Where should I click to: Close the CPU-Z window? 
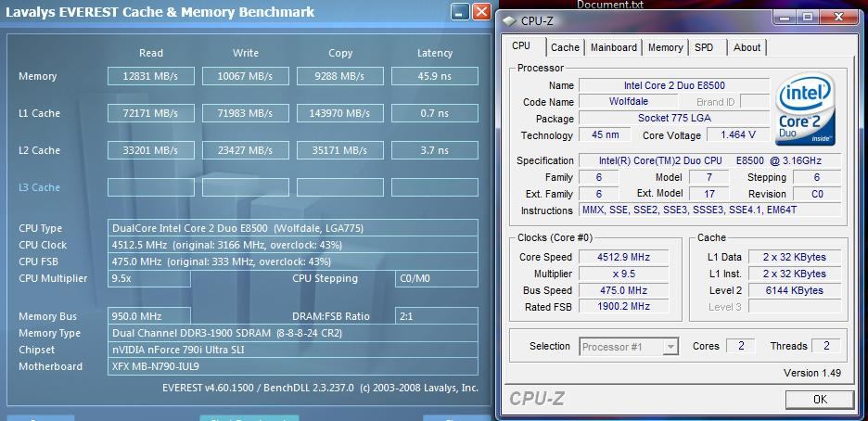pos(839,17)
